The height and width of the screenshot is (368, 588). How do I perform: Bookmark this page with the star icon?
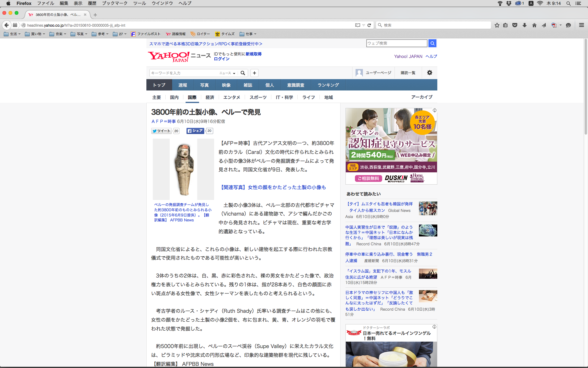[497, 25]
